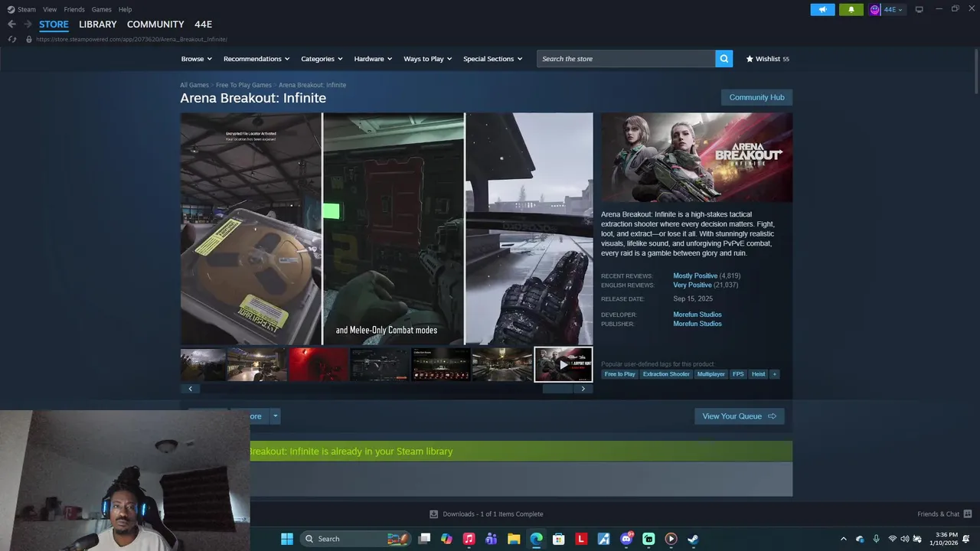Select the STORE tab
Viewport: 980px width, 551px height.
54,24
